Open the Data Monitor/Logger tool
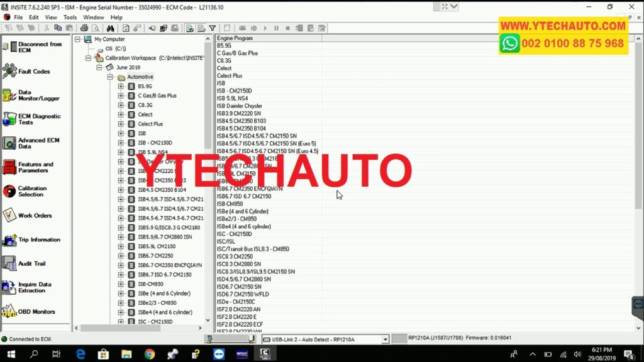The width and height of the screenshot is (644, 362). [x=9, y=94]
